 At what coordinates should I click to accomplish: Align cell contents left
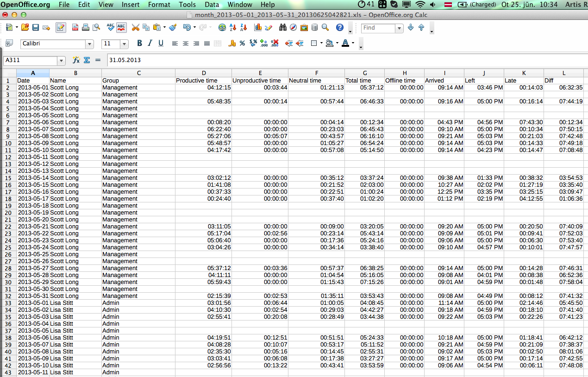click(x=175, y=44)
